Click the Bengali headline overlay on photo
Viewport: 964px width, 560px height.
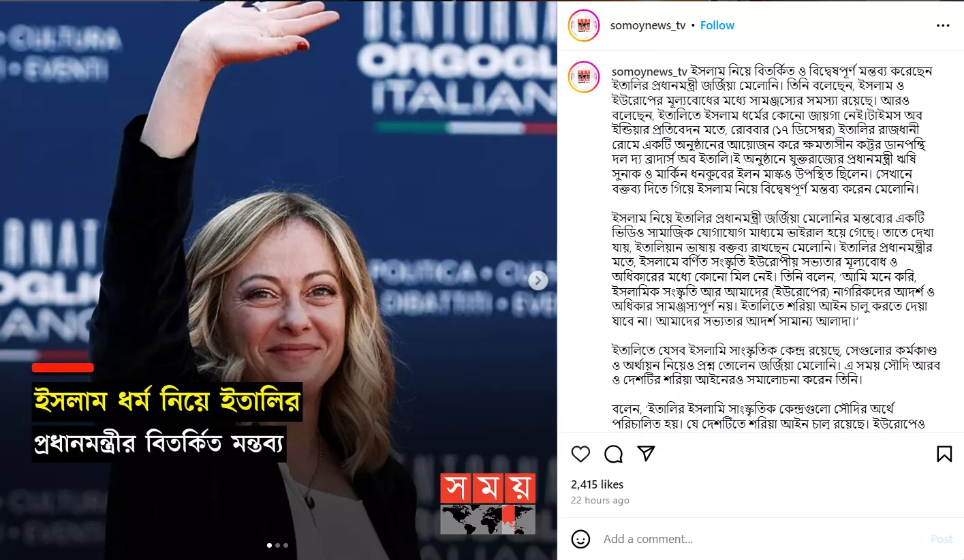(x=167, y=422)
